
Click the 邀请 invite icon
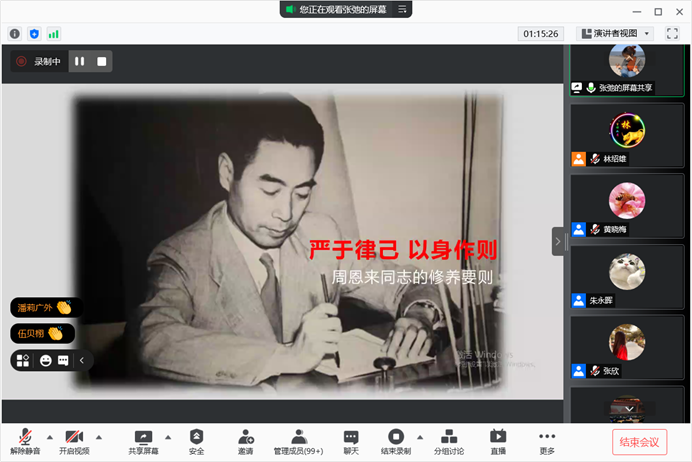[245, 442]
